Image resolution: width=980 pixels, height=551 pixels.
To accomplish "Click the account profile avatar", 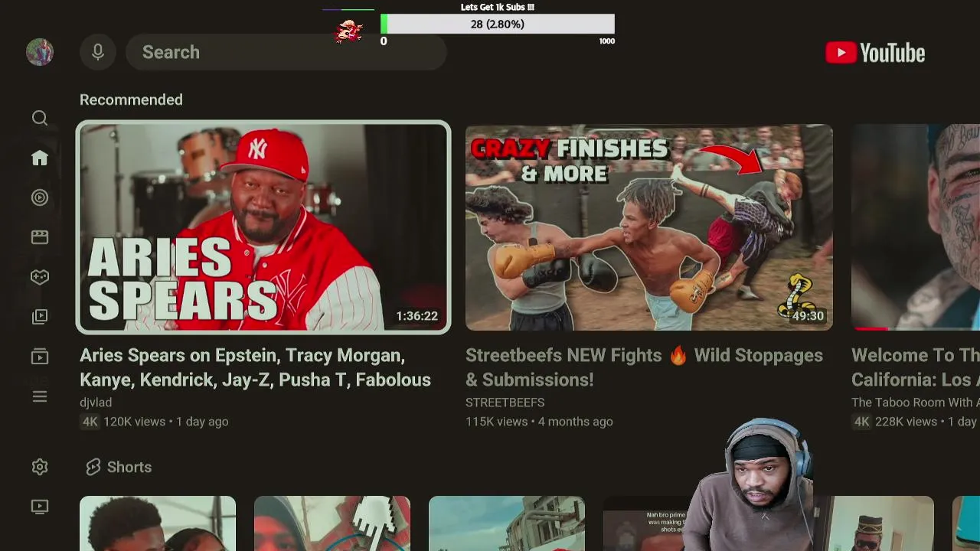I will point(40,52).
